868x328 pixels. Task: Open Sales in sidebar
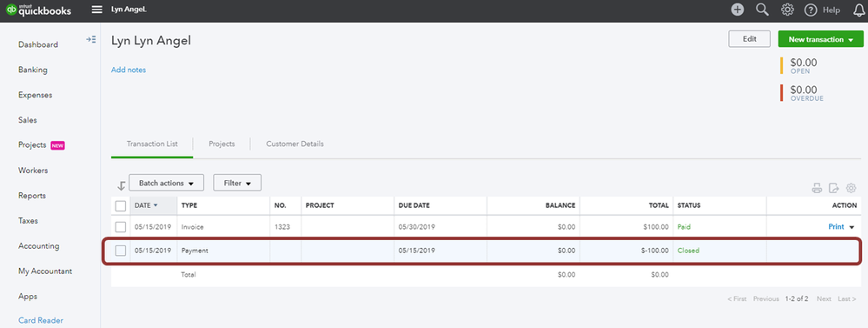[28, 120]
